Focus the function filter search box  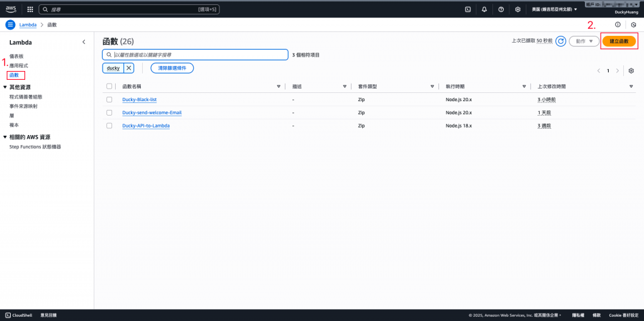pyautogui.click(x=195, y=55)
